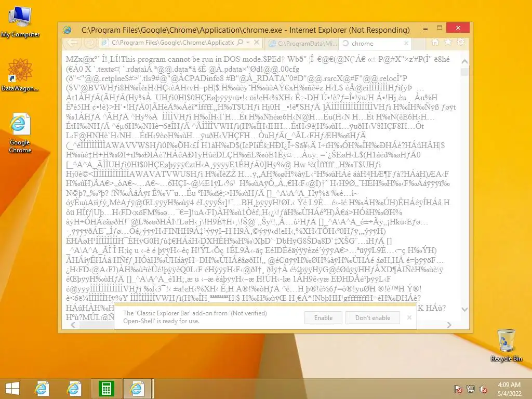Screen dimensions: 532x399
Task: Click the vertical scrollbar down arrow
Action: (x=464, y=309)
